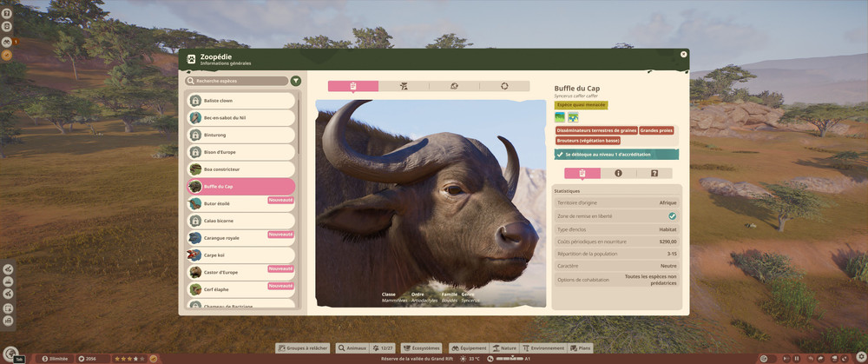Click the Grandes proies tag
868x364 pixels.
(x=656, y=131)
